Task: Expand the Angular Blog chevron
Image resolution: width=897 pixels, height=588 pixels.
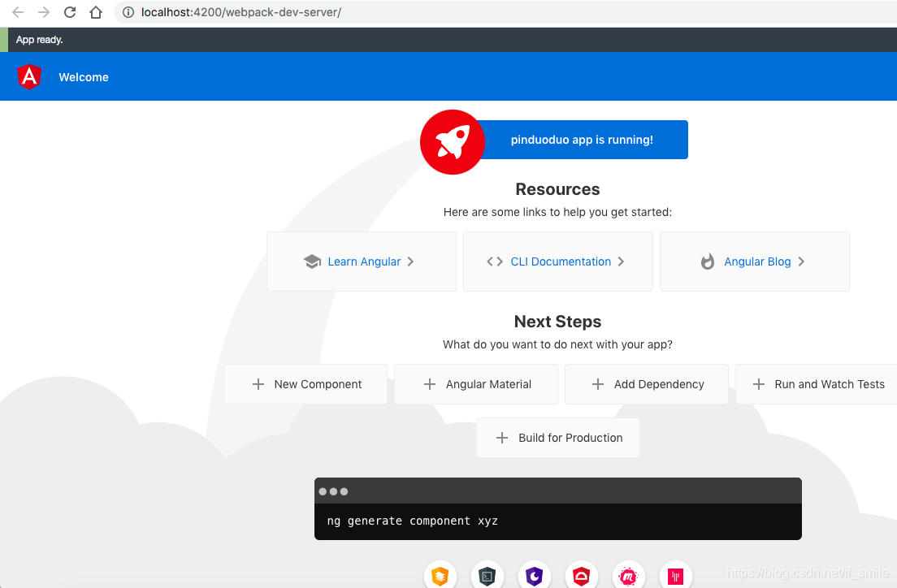Action: (x=801, y=262)
